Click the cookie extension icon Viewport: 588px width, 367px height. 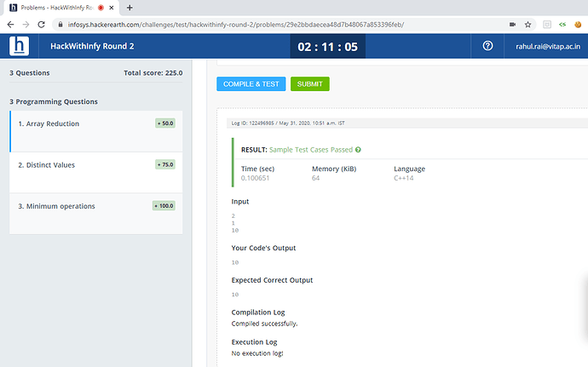click(x=578, y=25)
